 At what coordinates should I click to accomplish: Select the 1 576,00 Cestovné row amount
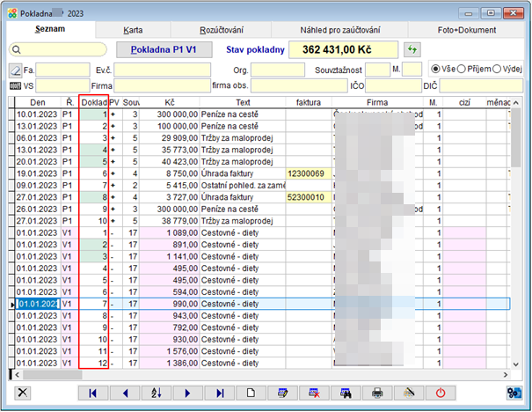[x=170, y=351]
